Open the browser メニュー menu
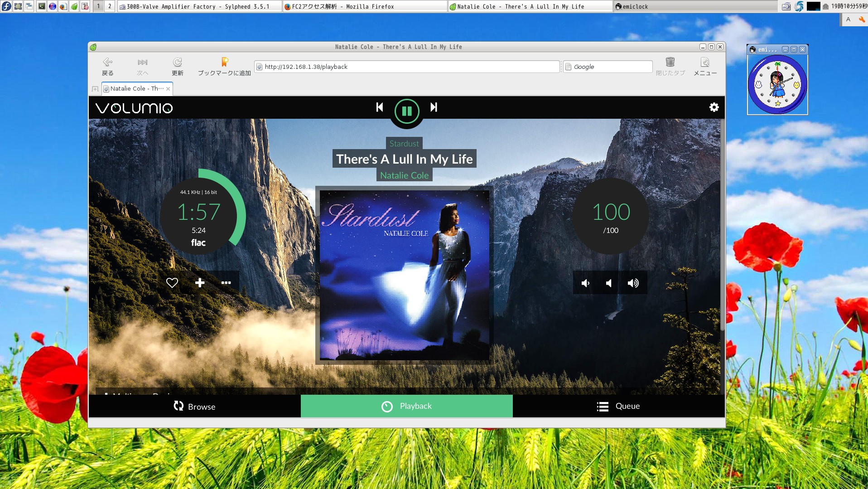868x489 pixels. coord(705,66)
